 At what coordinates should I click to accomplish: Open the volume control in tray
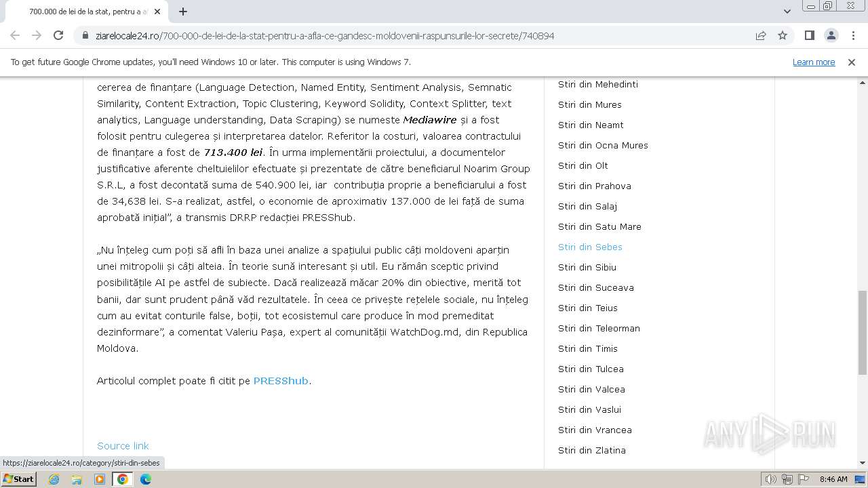coord(771,479)
